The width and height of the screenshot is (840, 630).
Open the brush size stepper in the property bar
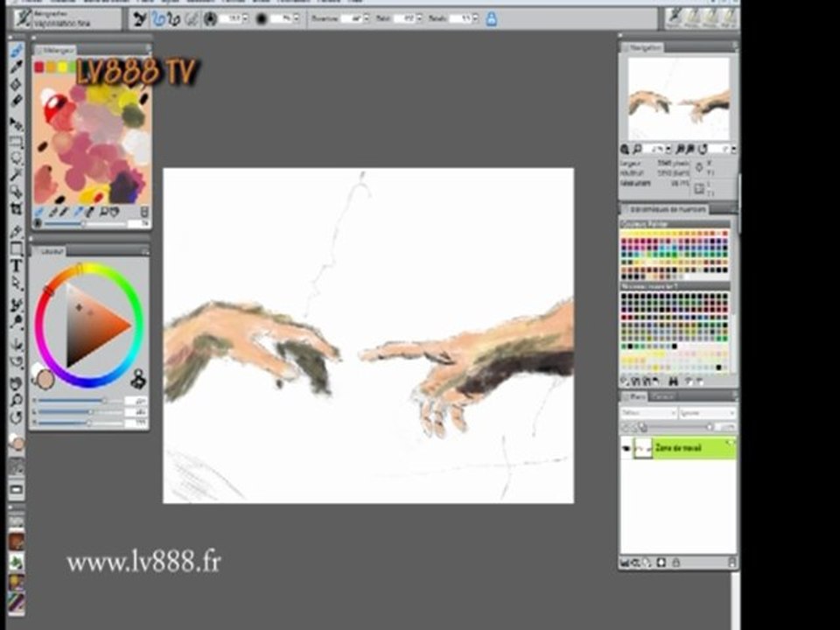tap(245, 18)
